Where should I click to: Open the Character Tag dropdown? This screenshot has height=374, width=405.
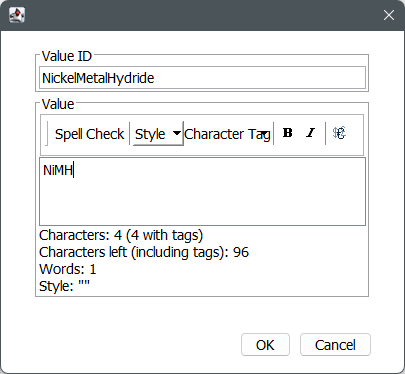click(228, 134)
